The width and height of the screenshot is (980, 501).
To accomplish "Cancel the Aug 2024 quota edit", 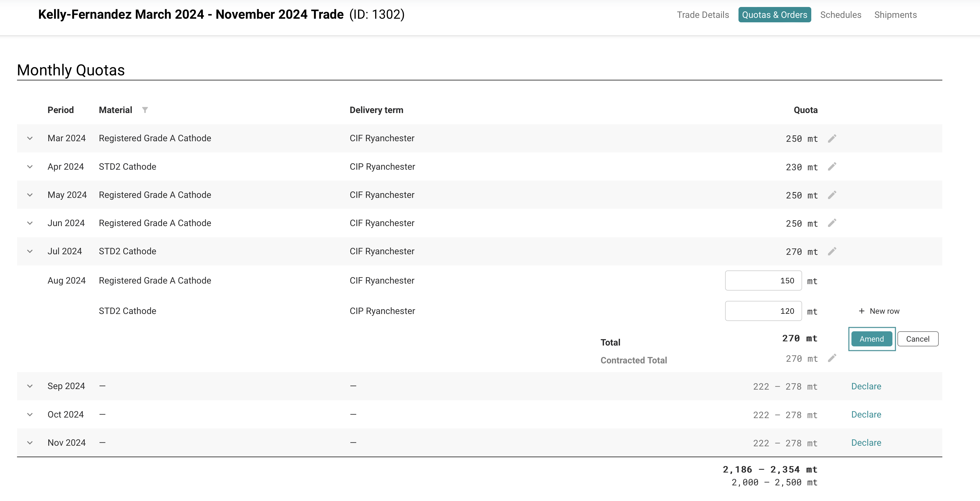I will (917, 339).
